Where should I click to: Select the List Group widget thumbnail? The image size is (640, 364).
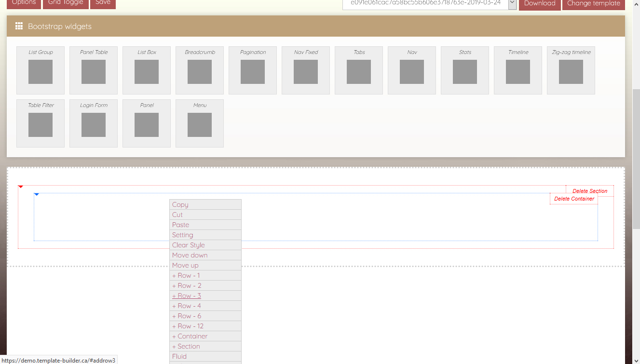[x=41, y=72]
